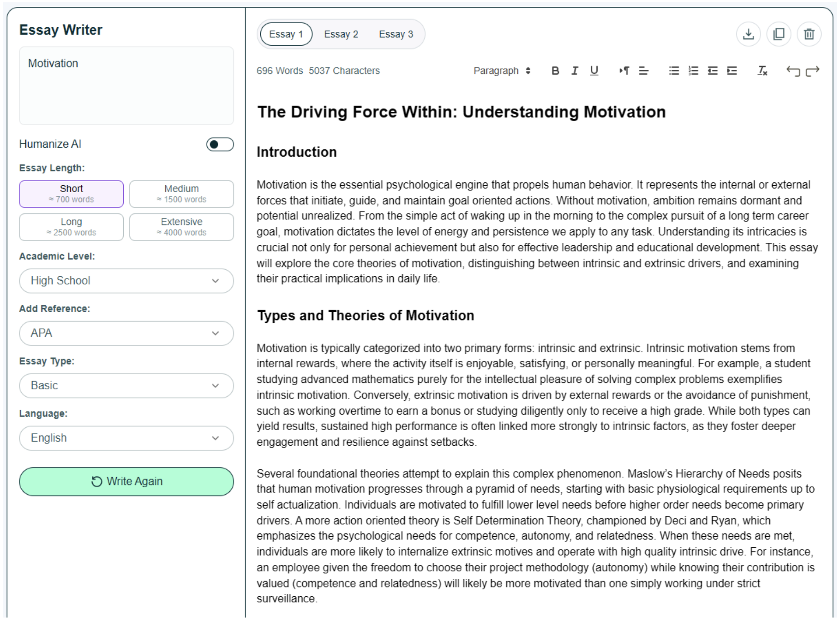Copy the essay with the copy icon

click(x=779, y=34)
